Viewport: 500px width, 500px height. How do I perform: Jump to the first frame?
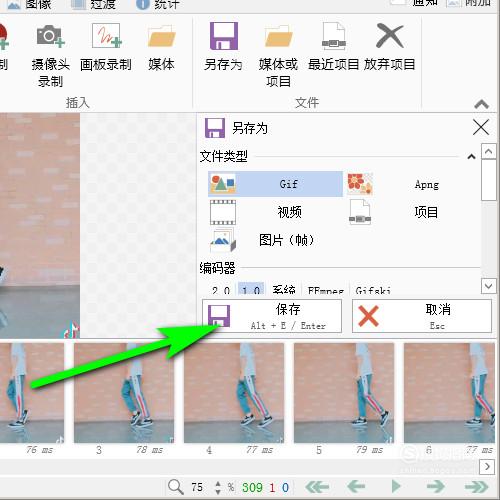click(x=316, y=487)
